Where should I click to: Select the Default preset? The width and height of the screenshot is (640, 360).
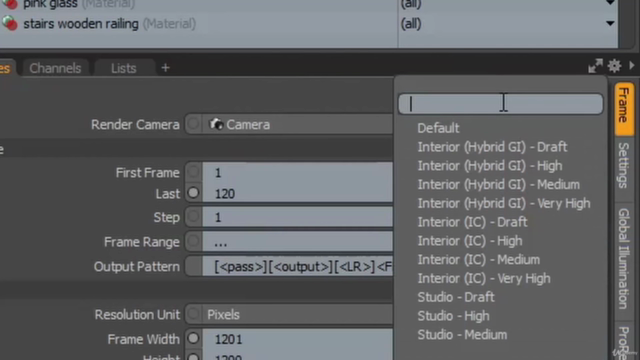438,128
